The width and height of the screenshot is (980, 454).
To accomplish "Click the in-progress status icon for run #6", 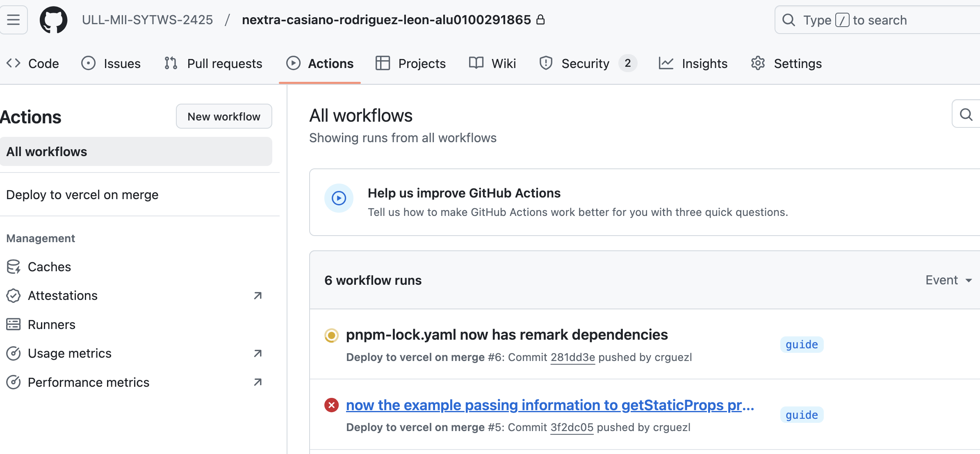I will click(x=331, y=335).
